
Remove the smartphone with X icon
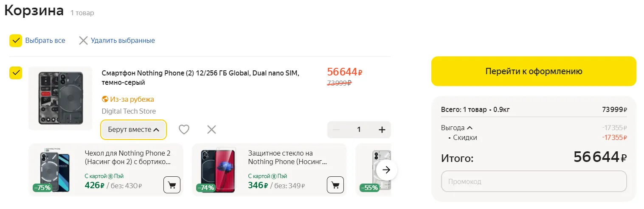[x=211, y=129]
